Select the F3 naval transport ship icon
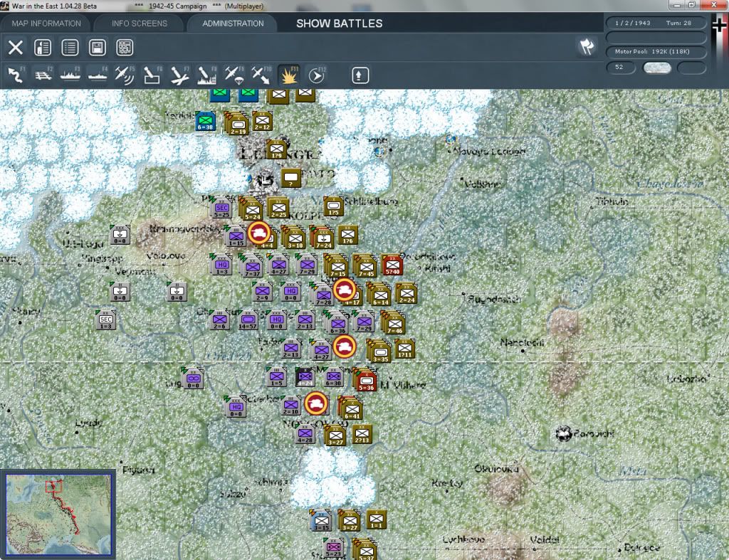This screenshot has height=560, width=729. pos(70,75)
